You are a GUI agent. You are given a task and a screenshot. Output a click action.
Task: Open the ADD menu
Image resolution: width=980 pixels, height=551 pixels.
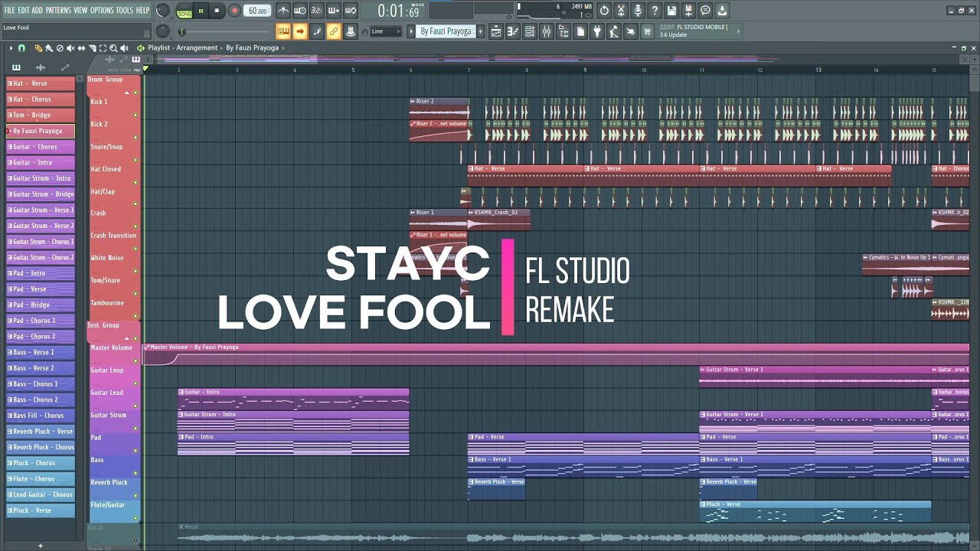pyautogui.click(x=37, y=10)
